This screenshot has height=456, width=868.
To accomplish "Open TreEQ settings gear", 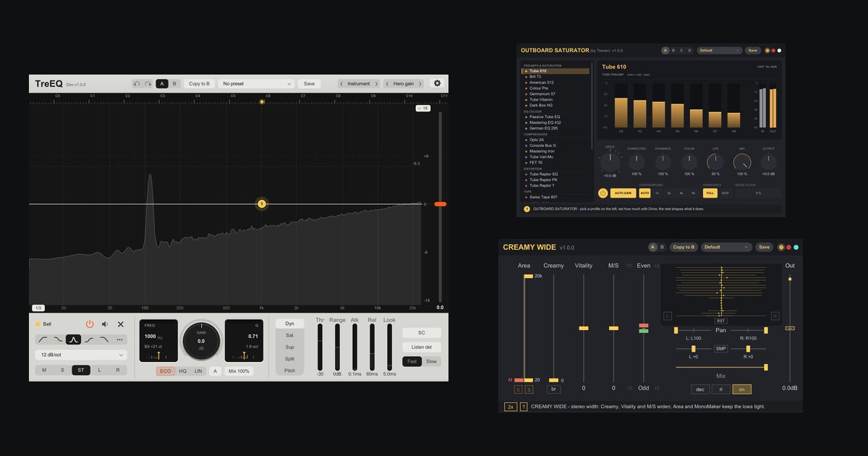I will coord(437,83).
